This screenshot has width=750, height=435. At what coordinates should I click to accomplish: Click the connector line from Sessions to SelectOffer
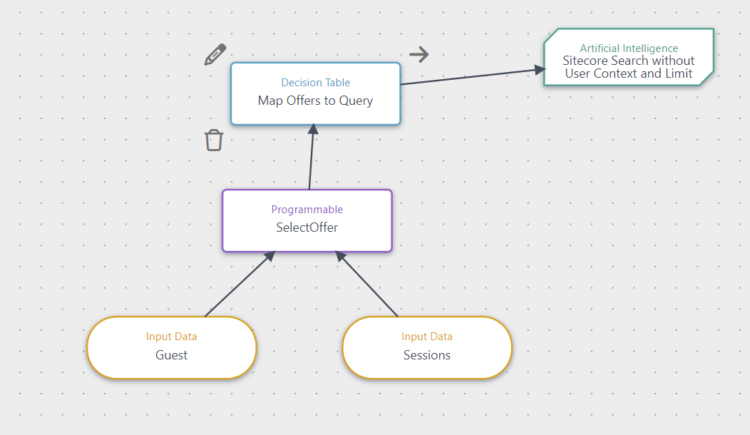[371, 286]
